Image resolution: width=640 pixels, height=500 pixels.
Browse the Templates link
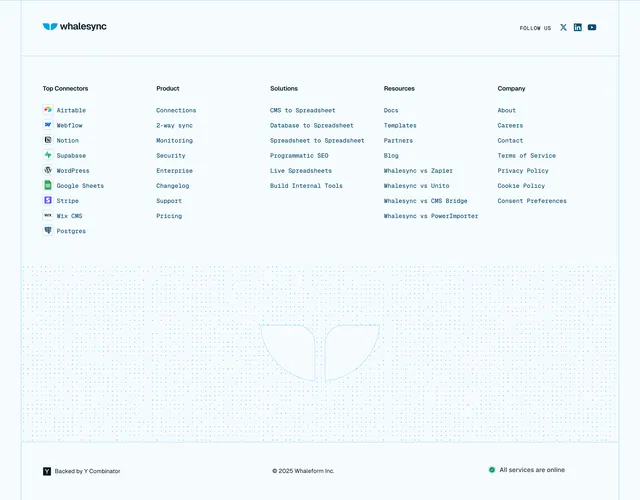[400, 125]
